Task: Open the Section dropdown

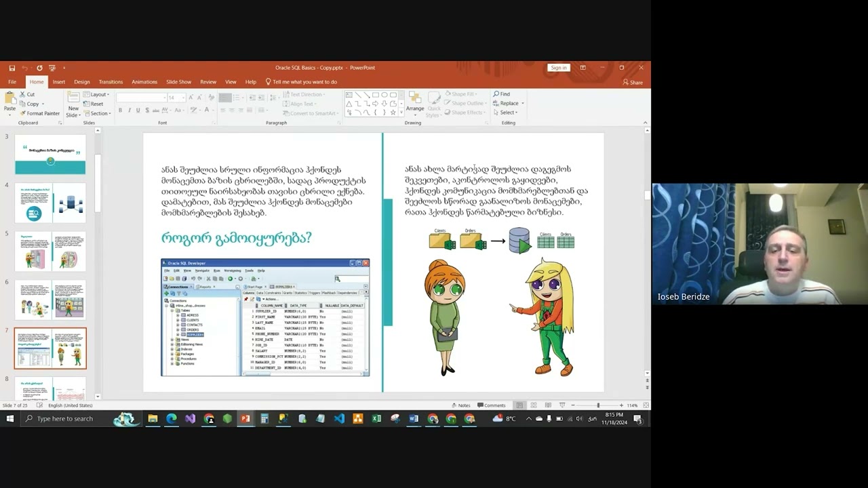Action: (x=98, y=113)
